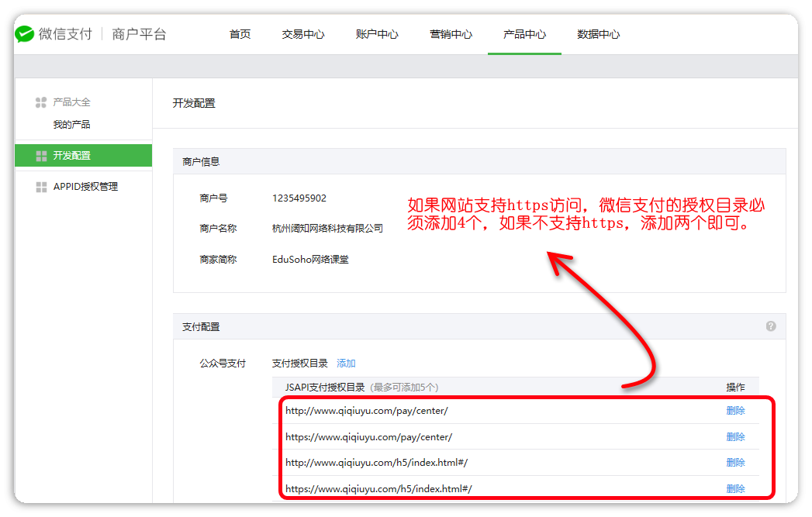
Task: Click the 产品大全 sidebar item text
Action: [x=71, y=102]
